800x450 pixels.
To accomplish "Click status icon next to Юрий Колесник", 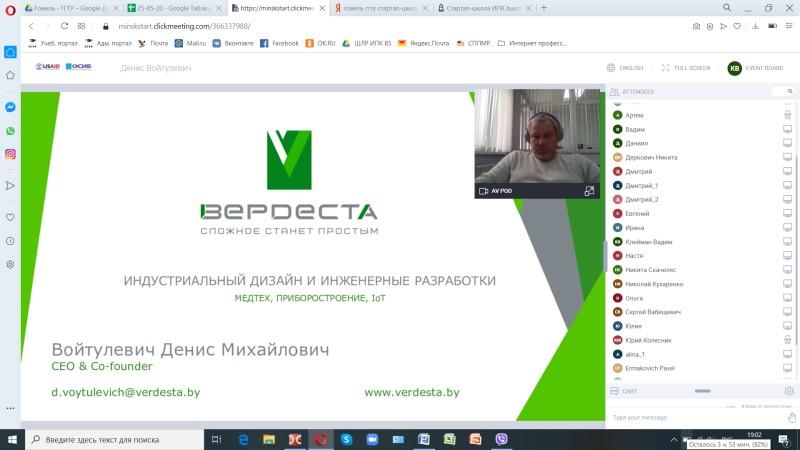I will [x=788, y=340].
